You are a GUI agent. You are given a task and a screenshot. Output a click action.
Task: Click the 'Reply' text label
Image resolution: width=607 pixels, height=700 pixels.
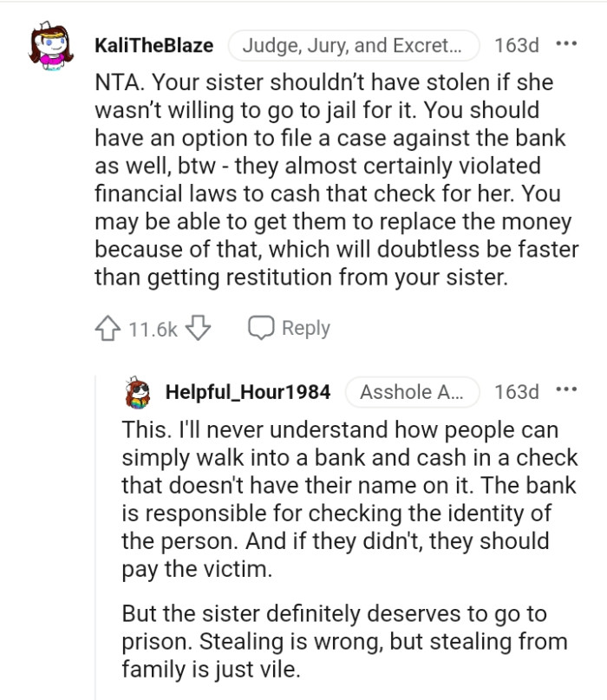(x=305, y=328)
